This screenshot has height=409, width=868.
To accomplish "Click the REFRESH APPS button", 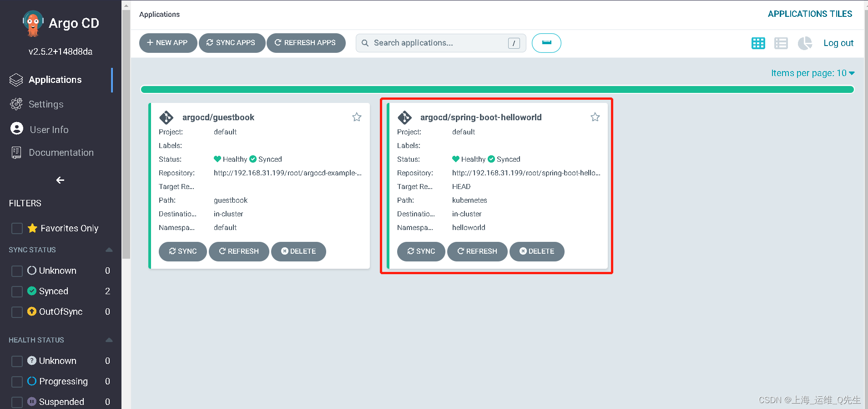I will point(306,43).
